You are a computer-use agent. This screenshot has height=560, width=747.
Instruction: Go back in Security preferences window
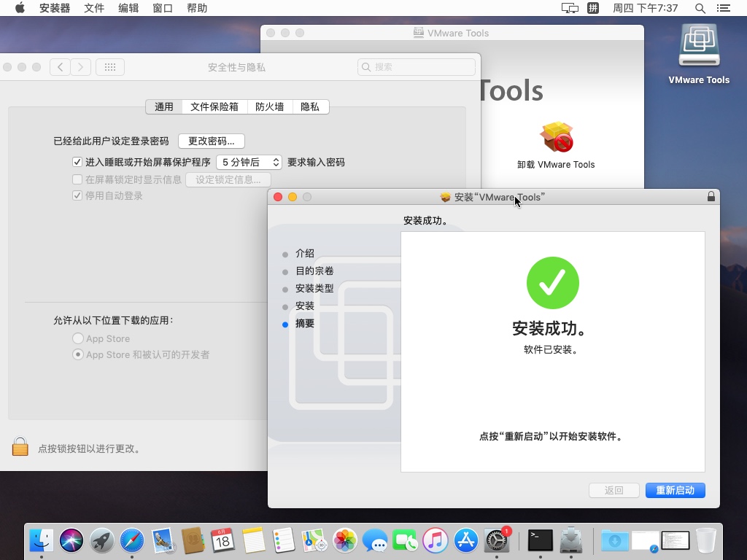point(60,67)
